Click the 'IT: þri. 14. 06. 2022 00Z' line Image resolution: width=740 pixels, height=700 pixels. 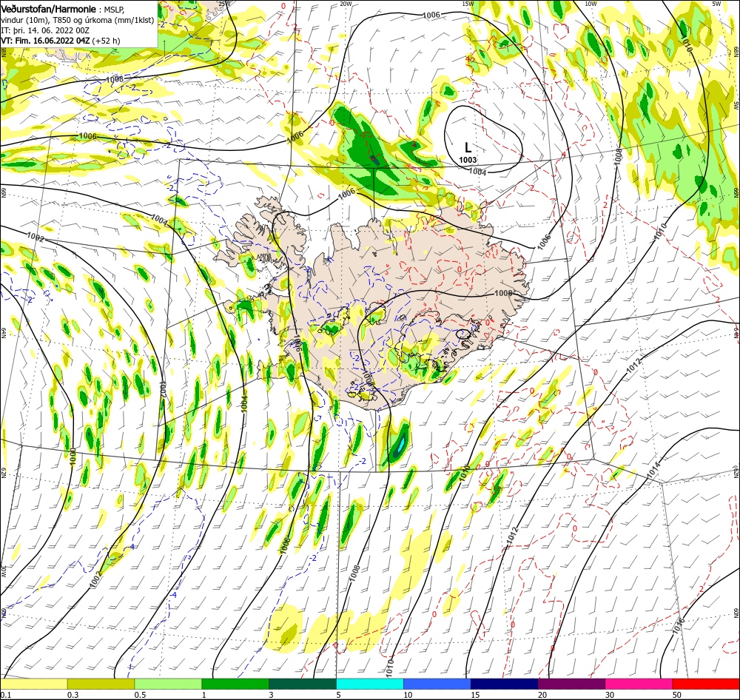[x=45, y=30]
